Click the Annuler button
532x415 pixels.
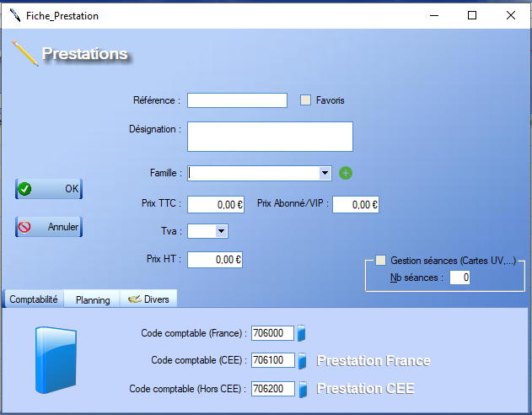point(49,227)
